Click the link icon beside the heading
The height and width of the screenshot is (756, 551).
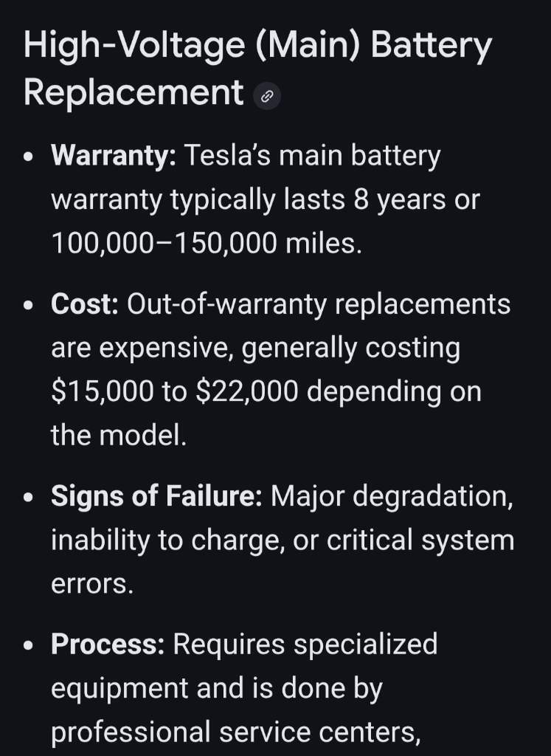click(x=267, y=97)
